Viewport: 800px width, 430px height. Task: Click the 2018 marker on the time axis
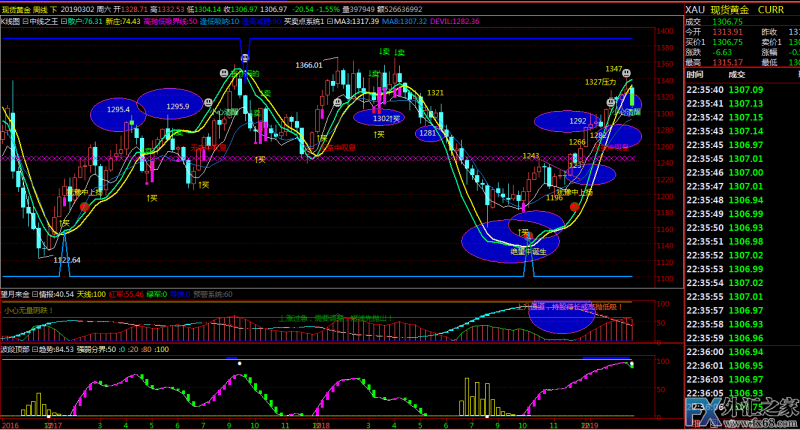point(322,424)
